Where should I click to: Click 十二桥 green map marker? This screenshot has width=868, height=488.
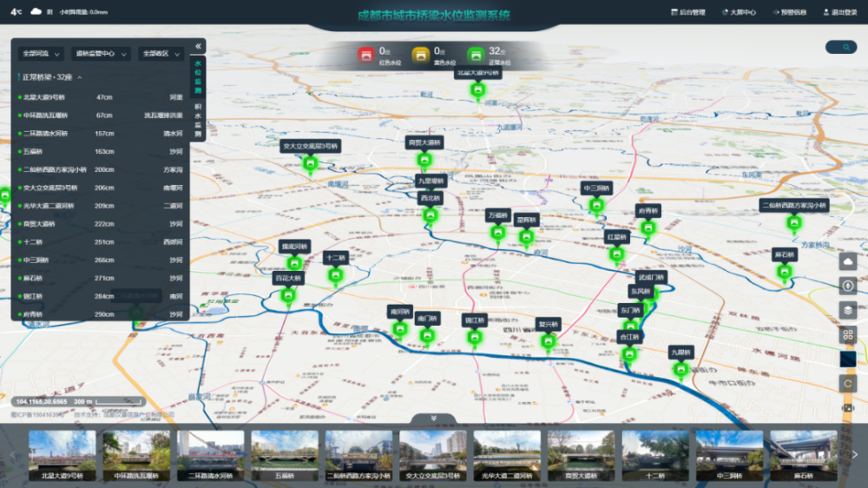pos(335,275)
